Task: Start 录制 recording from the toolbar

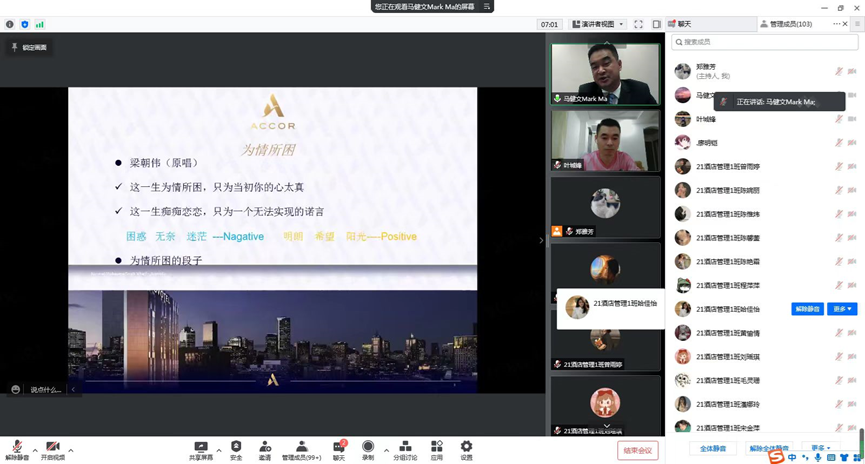Action: click(368, 446)
